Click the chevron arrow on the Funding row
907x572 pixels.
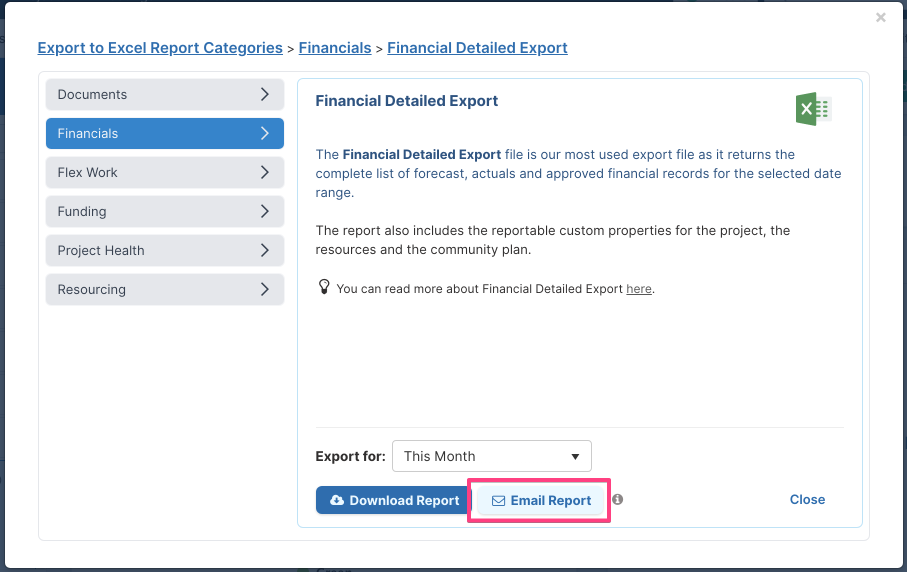point(265,211)
